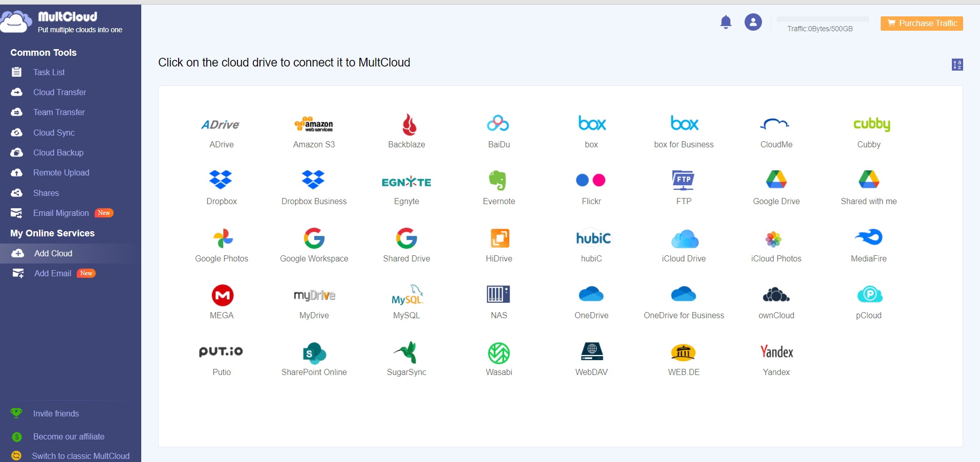Add ownCloud service

point(776,295)
